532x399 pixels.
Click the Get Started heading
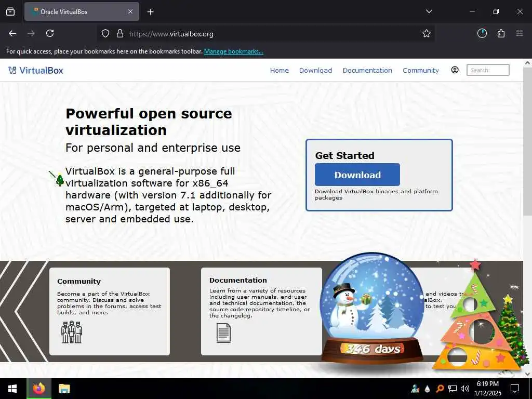point(345,155)
